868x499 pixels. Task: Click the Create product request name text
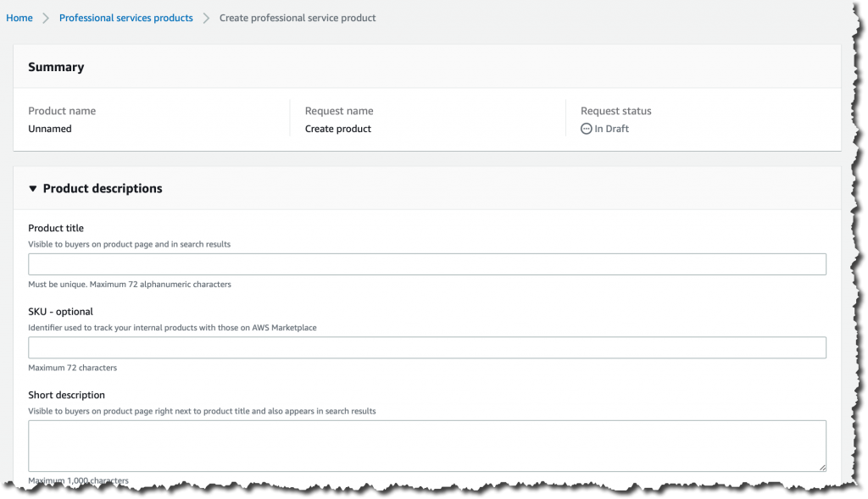click(x=337, y=128)
